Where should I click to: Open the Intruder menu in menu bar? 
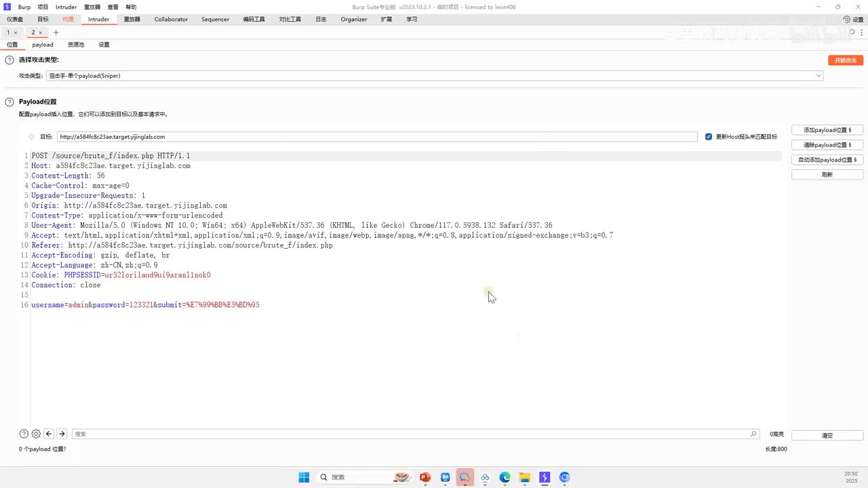tap(66, 7)
